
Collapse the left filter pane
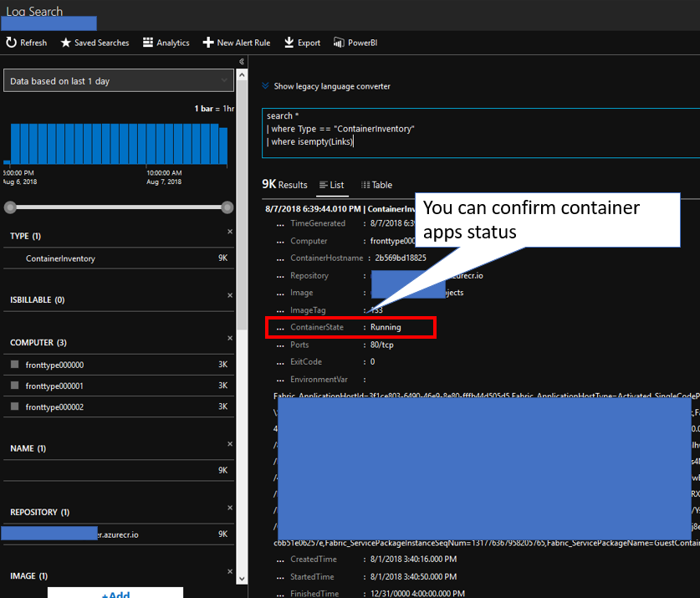coord(242,62)
